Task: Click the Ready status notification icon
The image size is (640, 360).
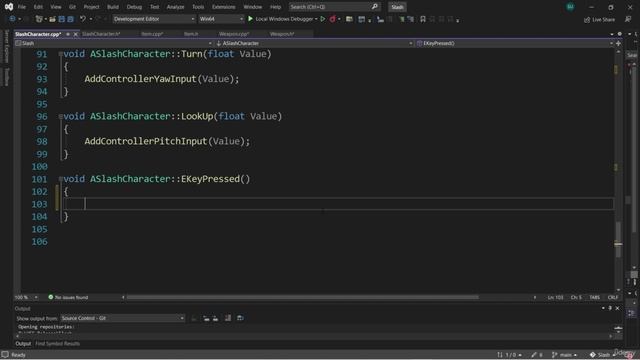Action: (x=5, y=355)
